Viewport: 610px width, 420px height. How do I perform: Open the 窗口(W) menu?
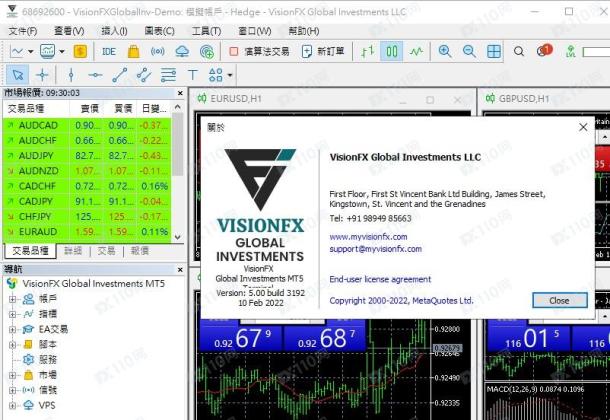tap(254, 31)
